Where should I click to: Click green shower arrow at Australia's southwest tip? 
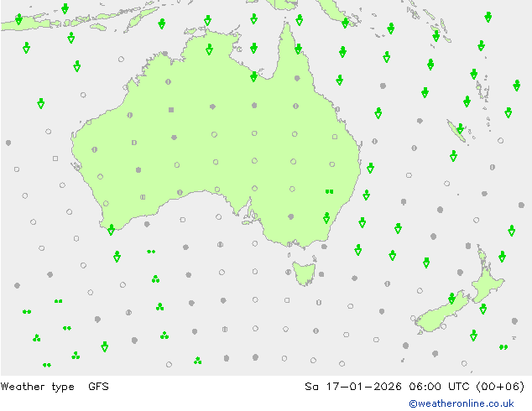point(112,230)
